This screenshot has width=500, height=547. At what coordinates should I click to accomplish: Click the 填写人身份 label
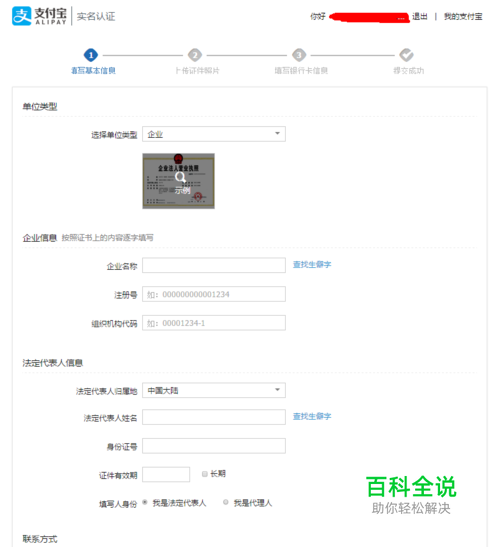click(118, 504)
